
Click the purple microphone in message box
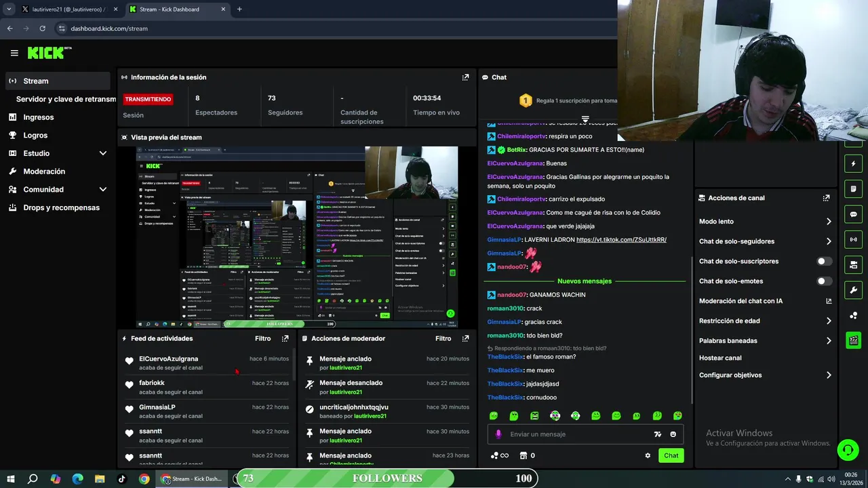point(498,434)
